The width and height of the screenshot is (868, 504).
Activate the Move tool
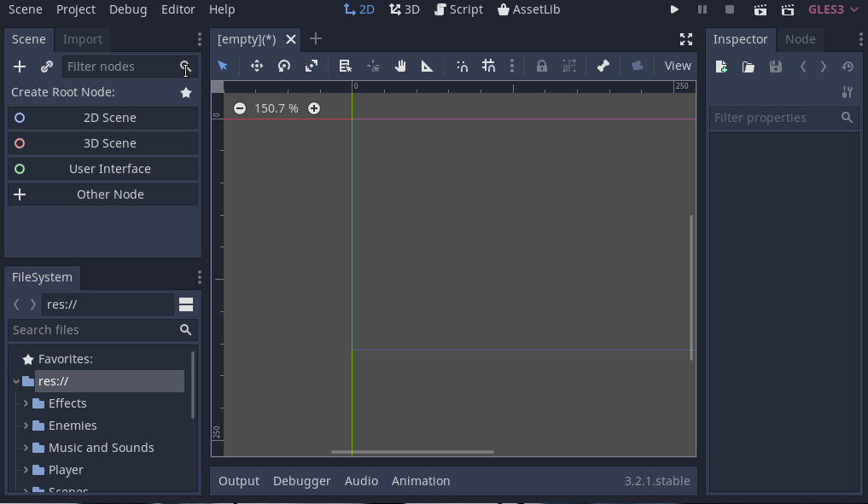[x=256, y=66]
